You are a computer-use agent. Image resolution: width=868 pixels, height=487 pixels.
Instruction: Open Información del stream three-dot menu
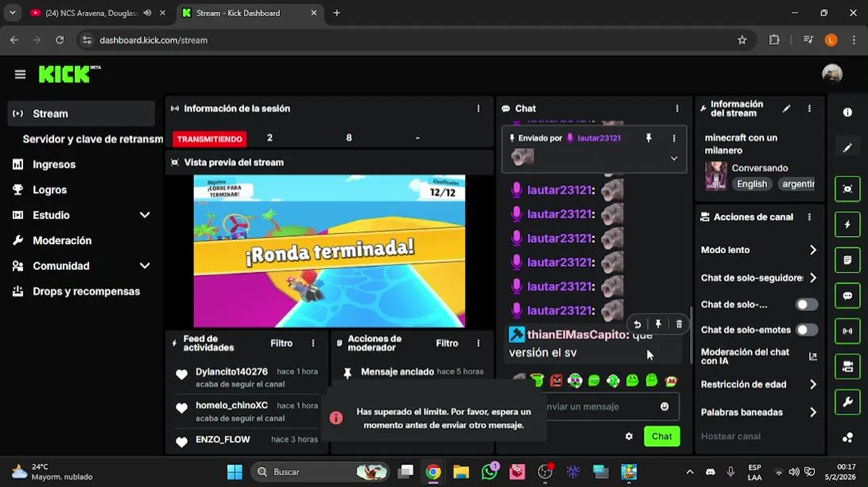click(809, 108)
